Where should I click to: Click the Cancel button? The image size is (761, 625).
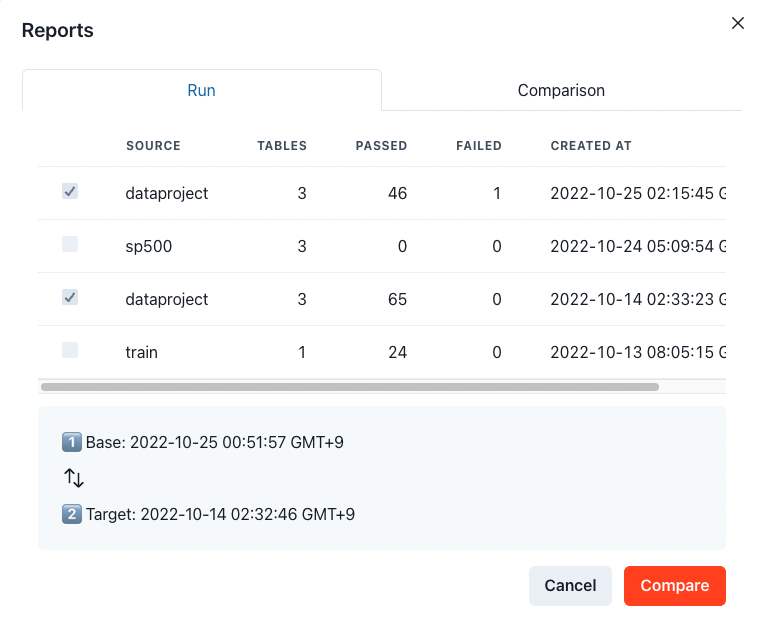(570, 586)
